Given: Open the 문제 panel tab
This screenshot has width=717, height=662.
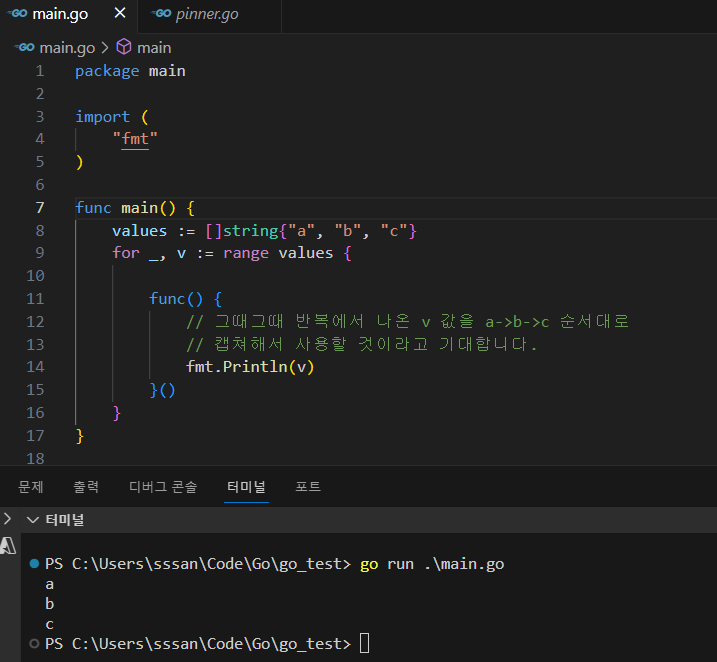Looking at the screenshot, I should point(31,487).
